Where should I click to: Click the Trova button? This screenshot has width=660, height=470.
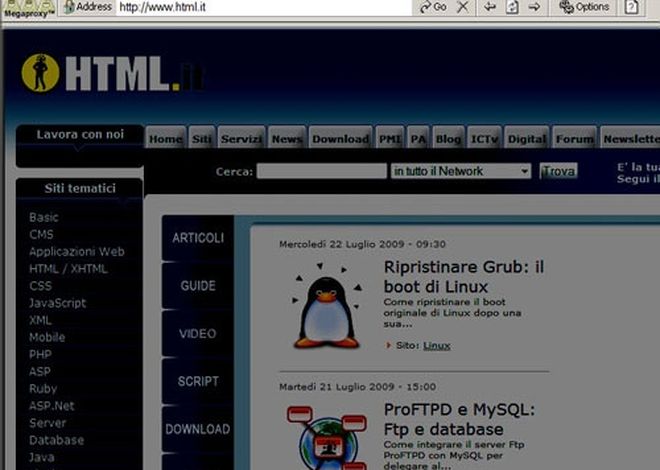[558, 171]
